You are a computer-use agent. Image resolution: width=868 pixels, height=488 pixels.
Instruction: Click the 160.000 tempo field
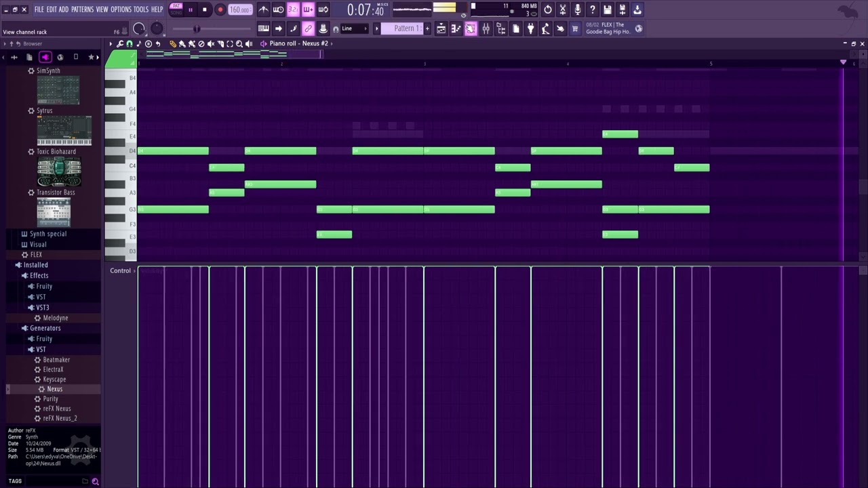(x=239, y=9)
